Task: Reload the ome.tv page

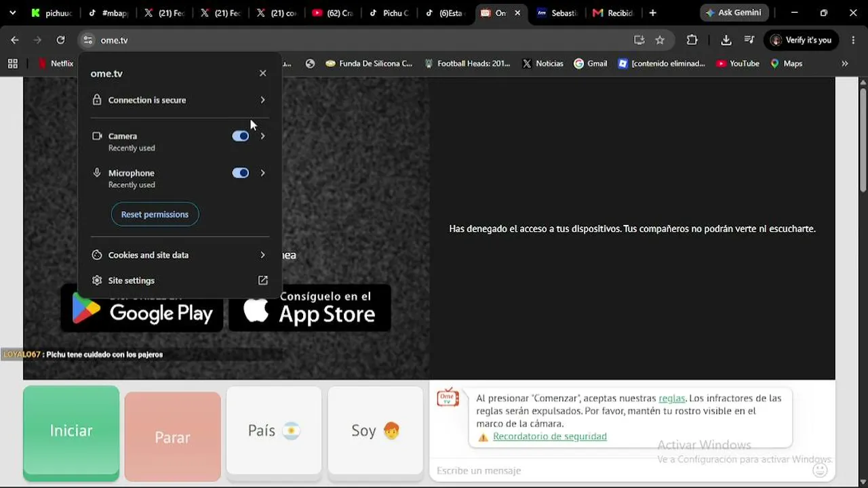Action: [x=60, y=40]
